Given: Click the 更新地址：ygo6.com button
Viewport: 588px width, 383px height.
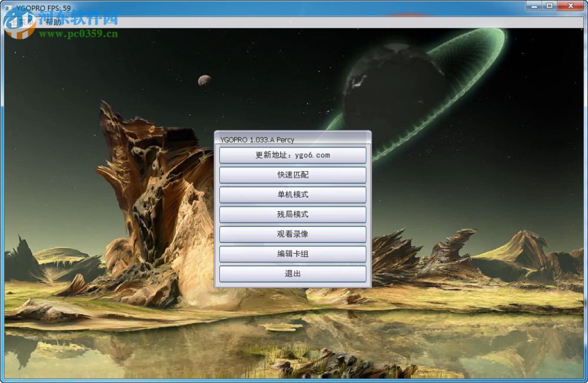Looking at the screenshot, I should tap(292, 155).
